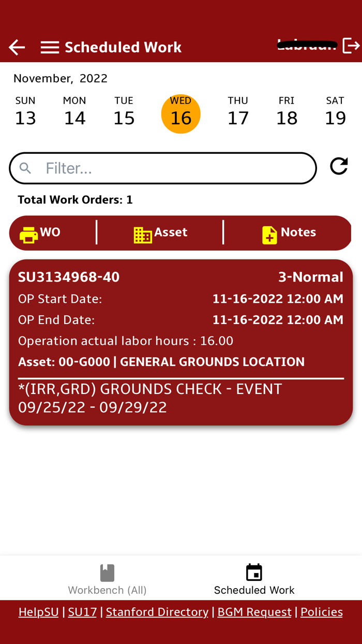Tap the logout icon

[351, 46]
